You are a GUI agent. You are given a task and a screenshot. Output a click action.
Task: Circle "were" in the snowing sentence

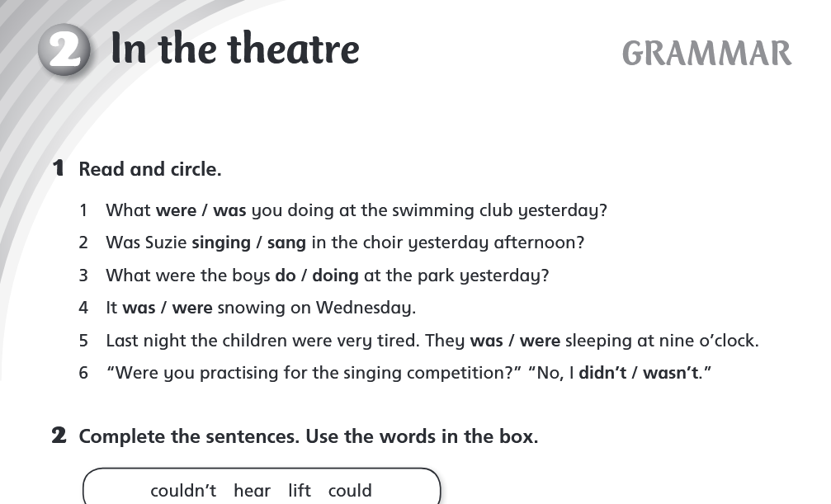[192, 308]
